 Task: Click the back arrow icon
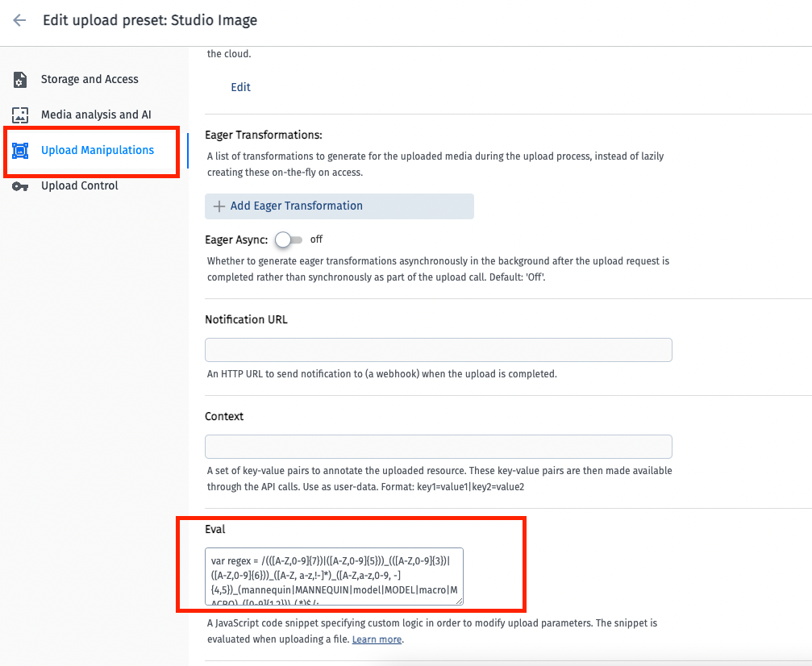click(19, 20)
